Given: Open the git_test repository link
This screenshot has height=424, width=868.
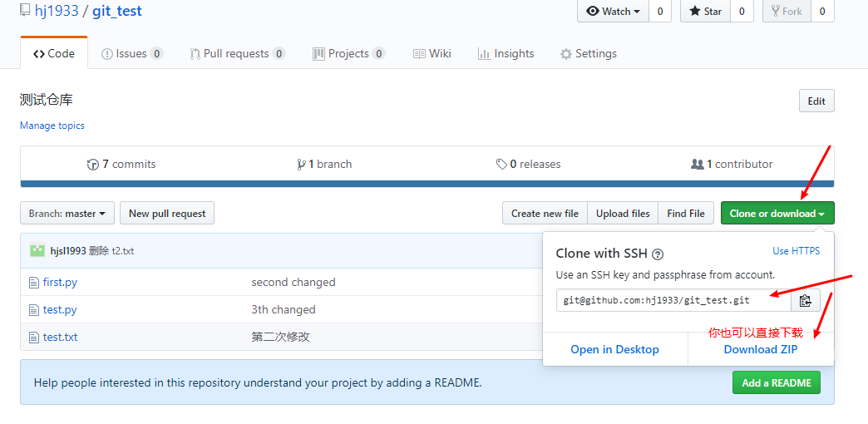Looking at the screenshot, I should click(116, 11).
